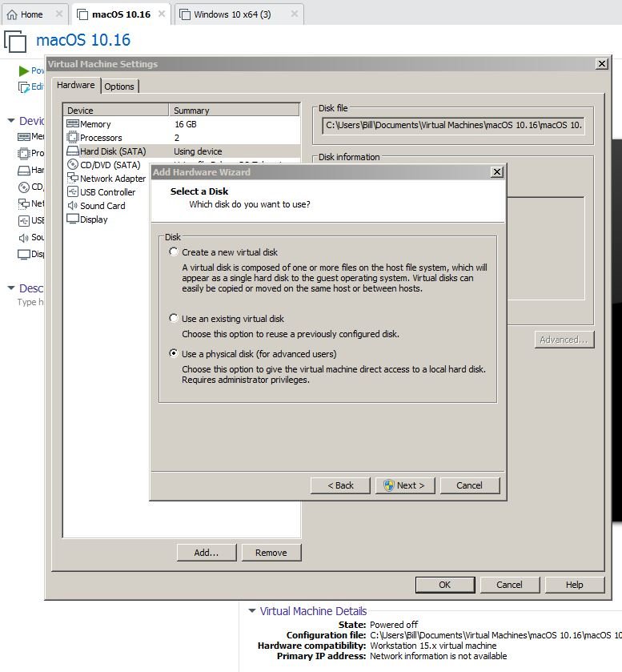Cancel the Virtual Machine Settings dialog
Viewport: 622px width, 672px height.
pyautogui.click(x=510, y=585)
